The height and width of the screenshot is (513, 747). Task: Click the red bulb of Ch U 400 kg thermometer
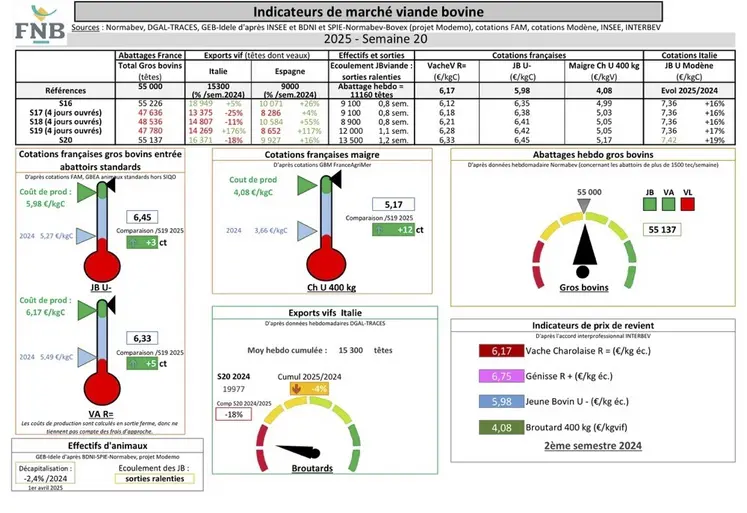click(326, 263)
